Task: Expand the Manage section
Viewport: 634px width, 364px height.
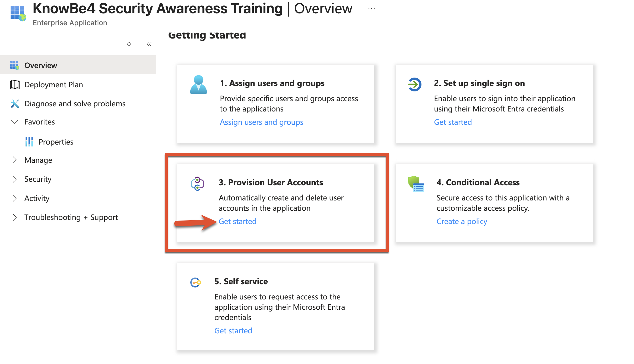Action: 15,160
